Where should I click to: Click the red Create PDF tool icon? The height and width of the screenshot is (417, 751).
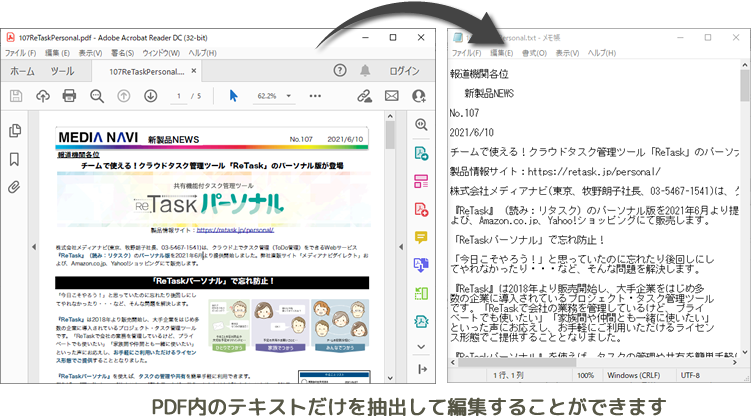[x=421, y=209]
